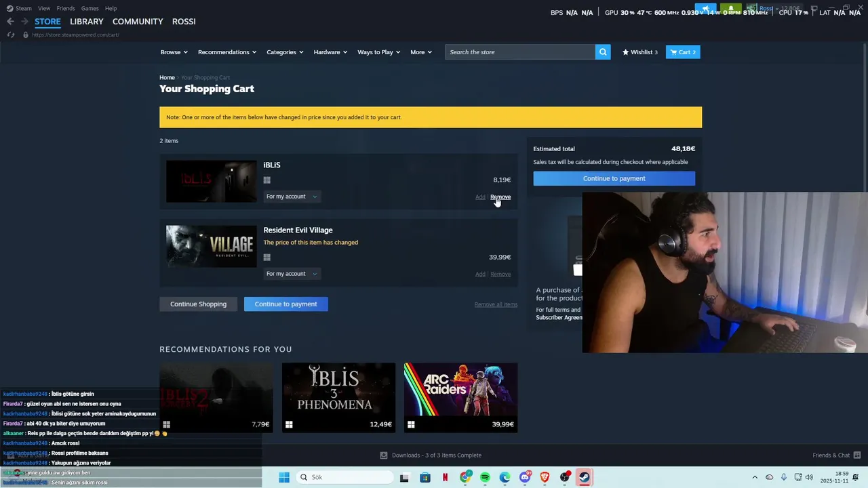Expand the Ways to Play dropdown
The height and width of the screenshot is (488, 868).
(x=379, y=52)
